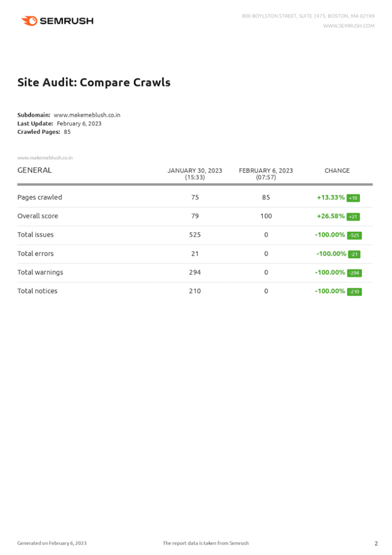Click the green -21 total errors badge
This screenshot has height=555, width=392.
point(354,254)
